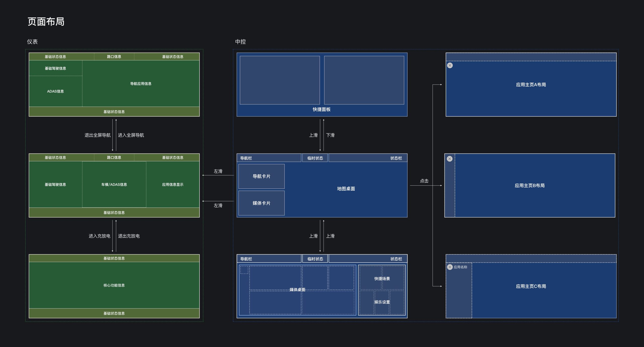Screen dimensions: 644x347
Task: Click 状态栏 in the map desktop bar
Action: pos(396,158)
